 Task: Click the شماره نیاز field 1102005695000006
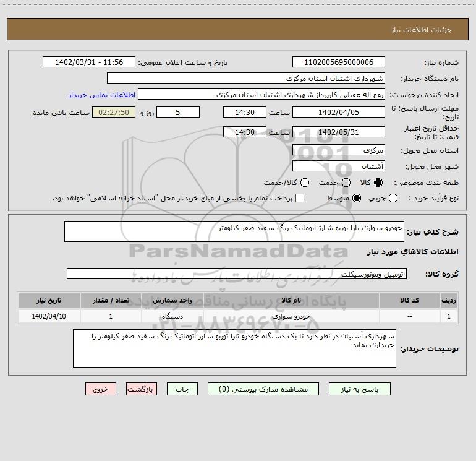pos(339,62)
